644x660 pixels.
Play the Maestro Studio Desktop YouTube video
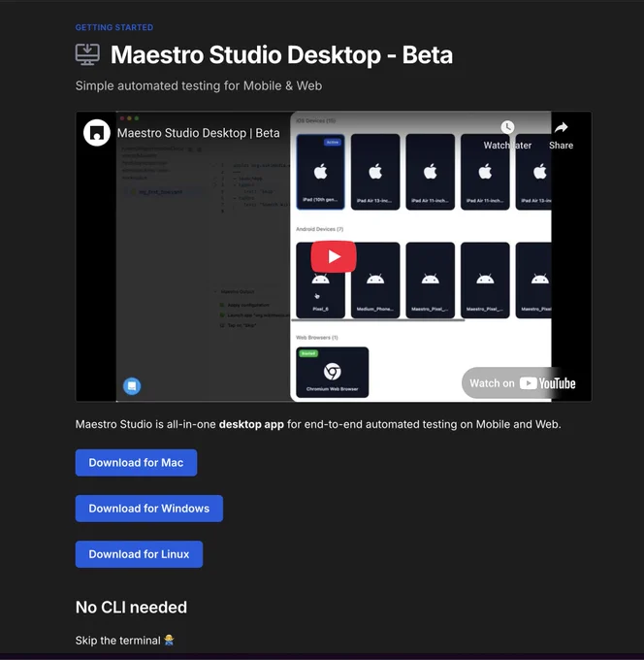(x=334, y=256)
